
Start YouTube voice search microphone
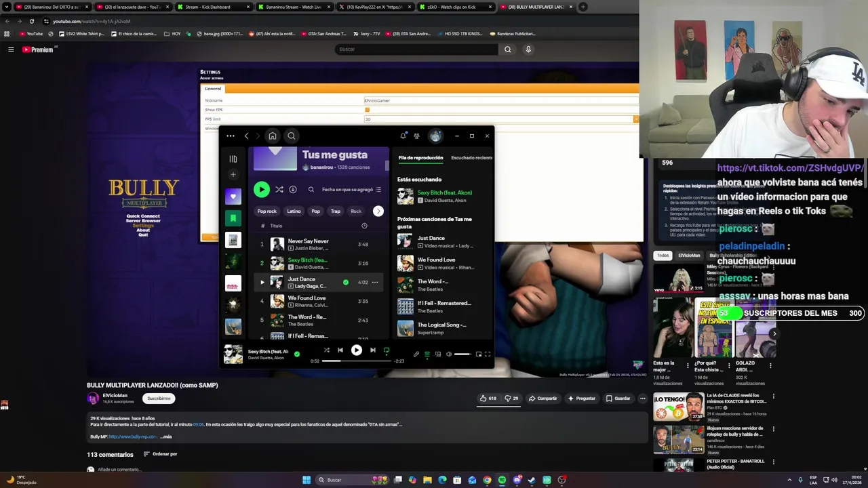pos(528,49)
